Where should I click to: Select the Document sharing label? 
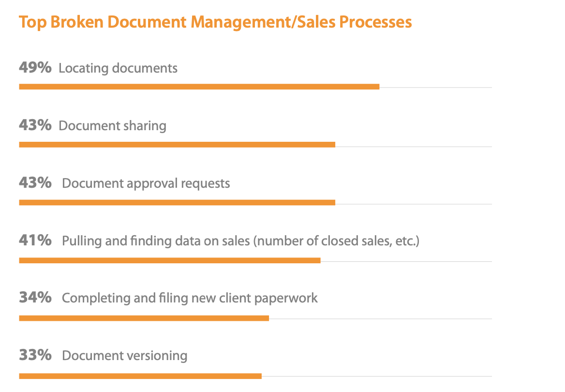[x=112, y=126]
